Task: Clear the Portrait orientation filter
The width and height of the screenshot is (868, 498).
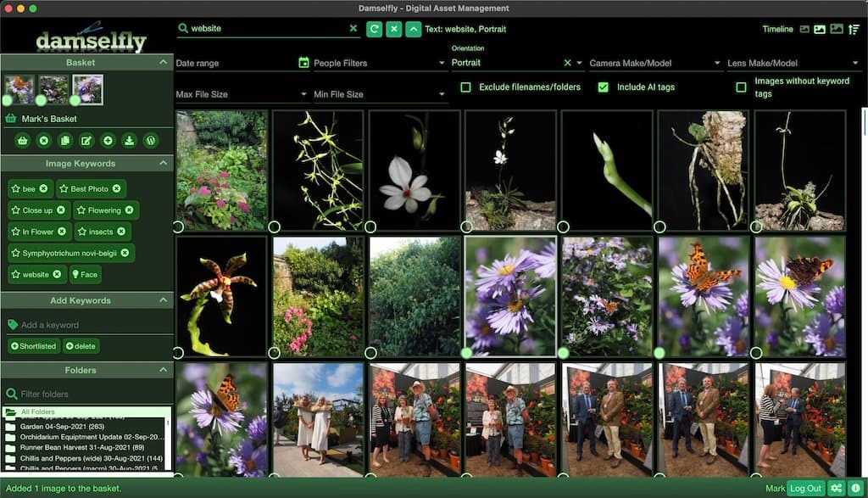Action: click(x=567, y=63)
